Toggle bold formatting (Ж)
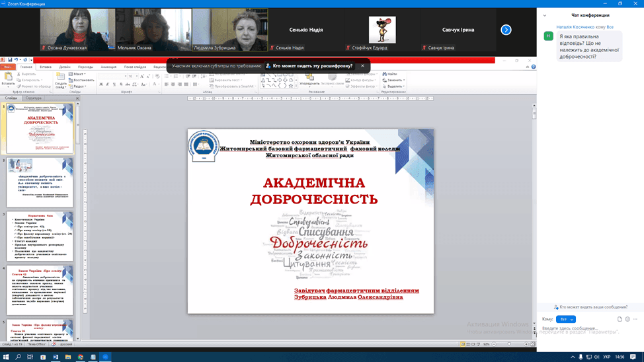644x362 pixels. pos(101,84)
